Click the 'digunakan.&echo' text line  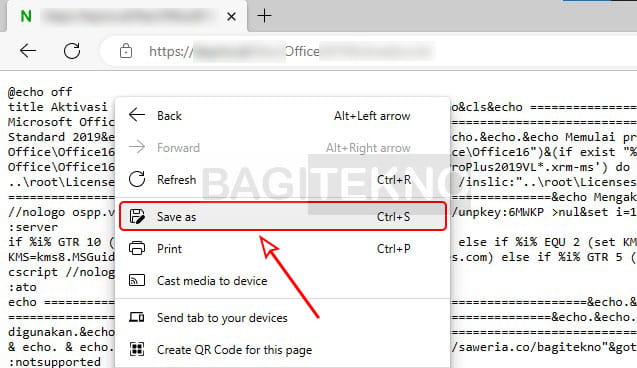(61, 332)
